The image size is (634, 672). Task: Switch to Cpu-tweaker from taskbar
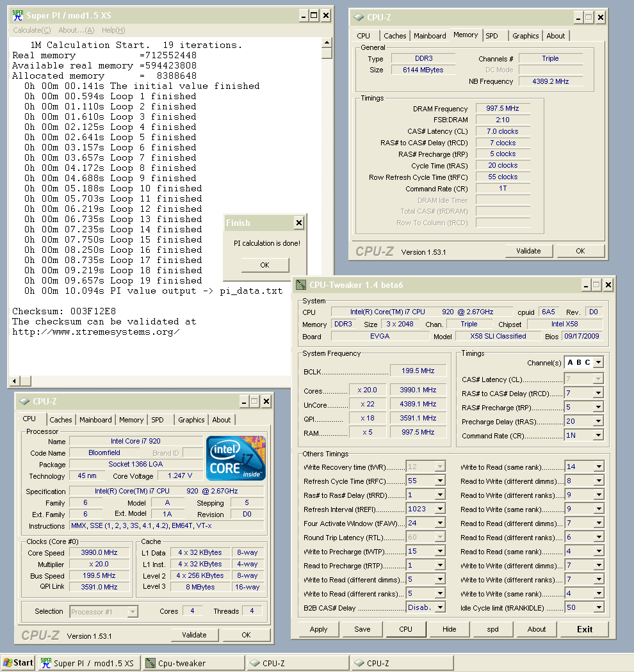coord(193,663)
